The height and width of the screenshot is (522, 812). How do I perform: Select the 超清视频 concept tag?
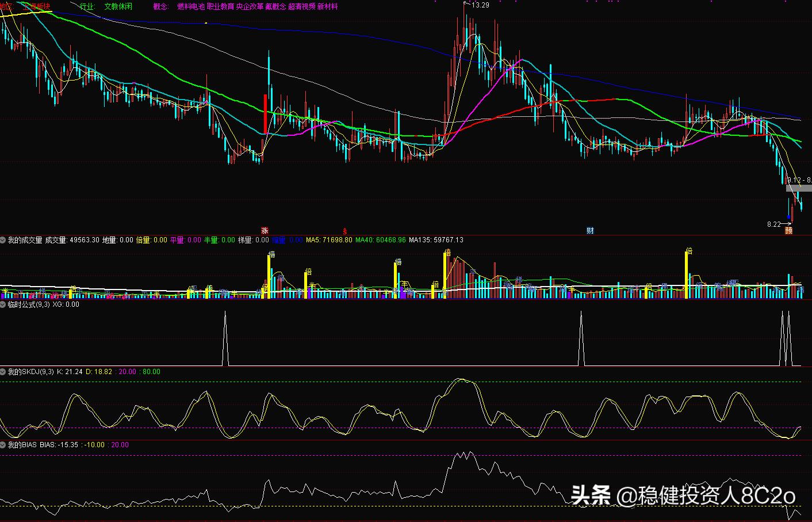click(302, 7)
